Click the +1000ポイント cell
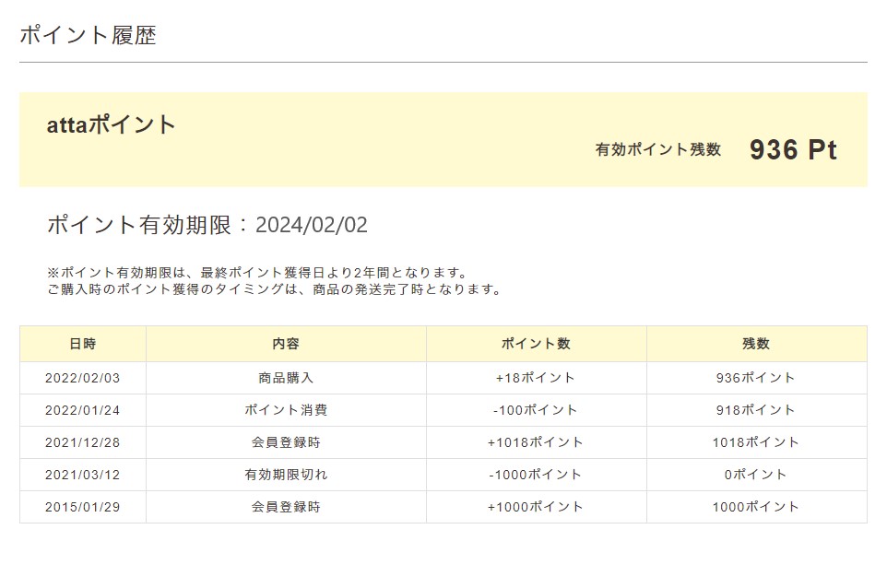 click(536, 507)
